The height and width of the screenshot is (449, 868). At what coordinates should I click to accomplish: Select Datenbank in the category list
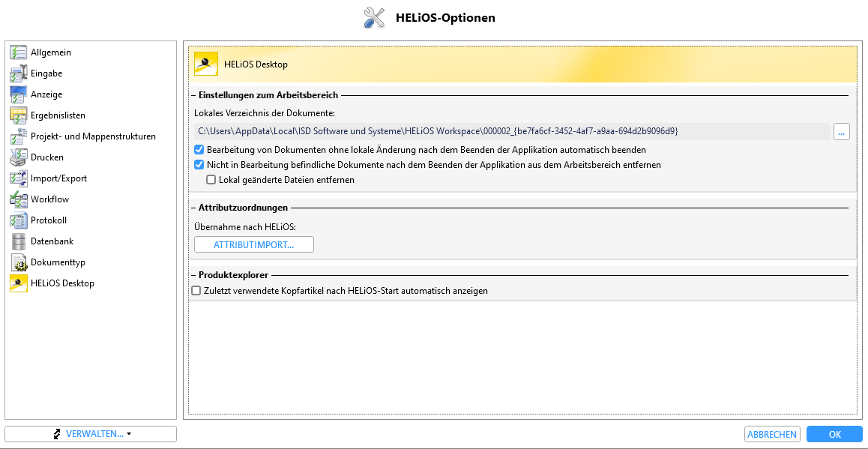[52, 242]
